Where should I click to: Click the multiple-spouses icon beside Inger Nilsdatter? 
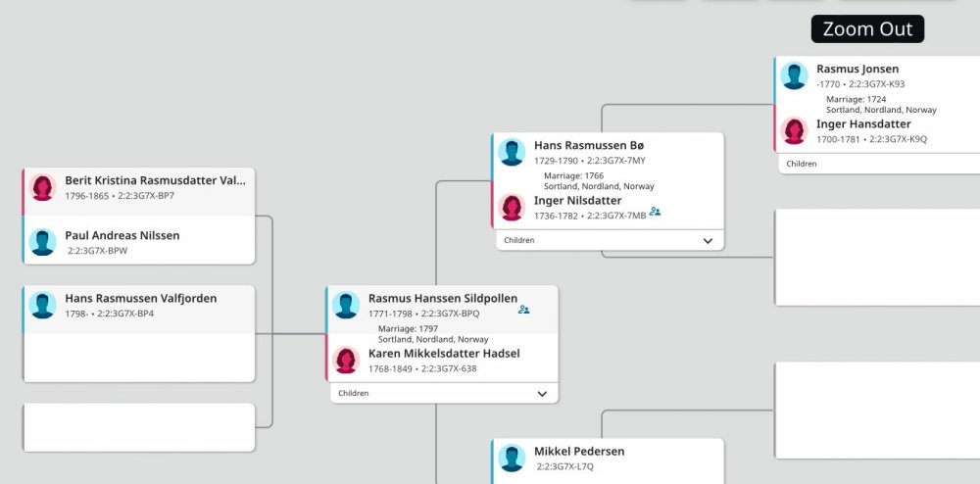tap(655, 212)
